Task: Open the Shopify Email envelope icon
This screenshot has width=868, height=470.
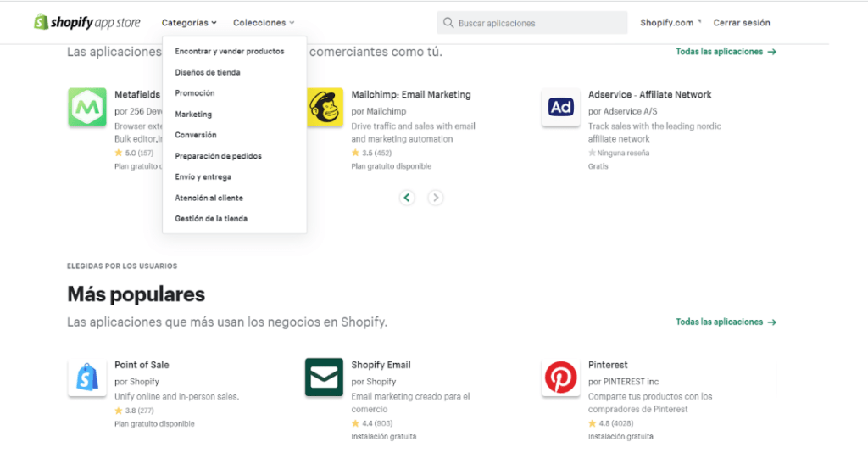Action: point(324,378)
